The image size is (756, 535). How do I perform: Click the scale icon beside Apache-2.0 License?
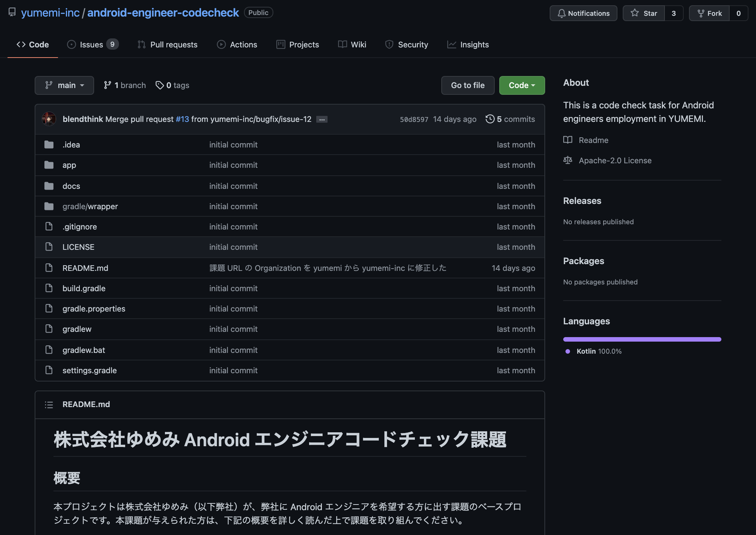[568, 160]
